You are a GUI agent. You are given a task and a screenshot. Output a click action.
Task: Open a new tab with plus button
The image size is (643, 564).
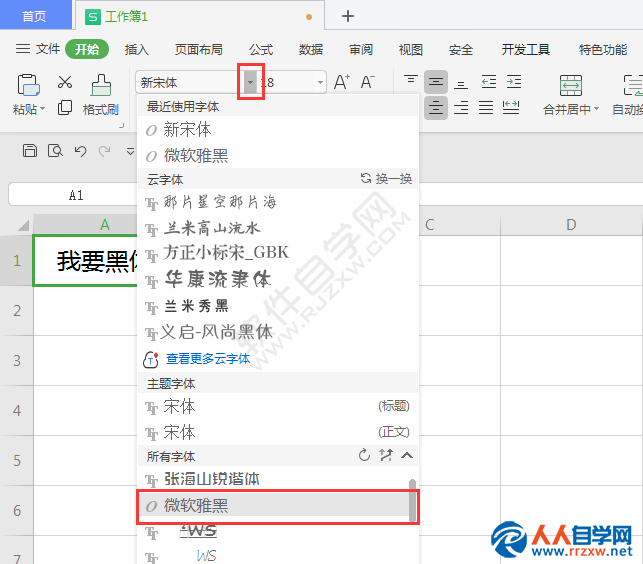348,16
